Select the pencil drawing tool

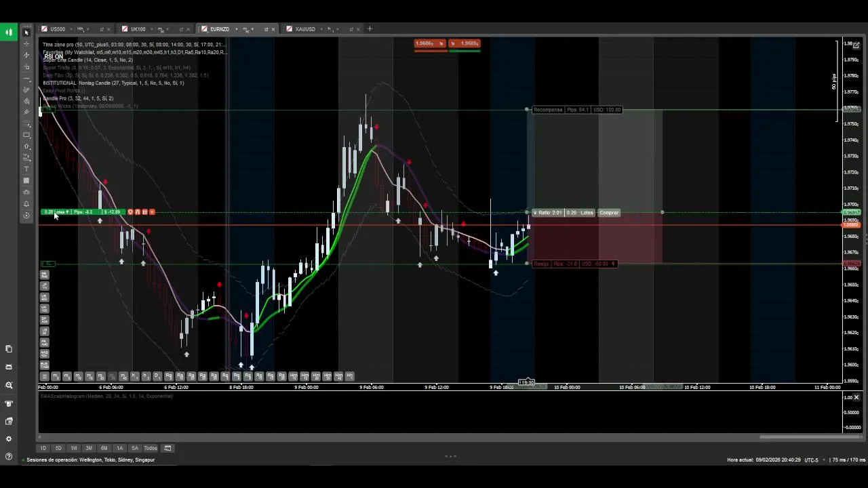pyautogui.click(x=26, y=89)
